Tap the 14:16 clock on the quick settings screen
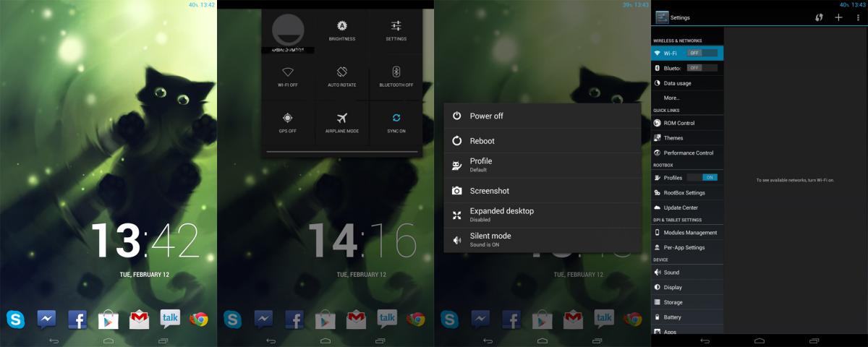The image size is (868, 347). (x=362, y=240)
